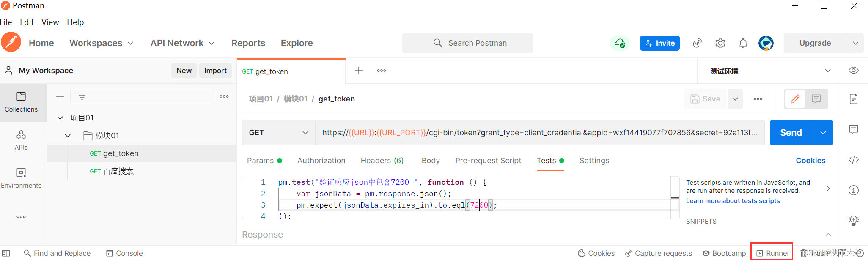Open Capture requests in status bar
Image resolution: width=868 pixels, height=260 pixels.
(x=659, y=253)
